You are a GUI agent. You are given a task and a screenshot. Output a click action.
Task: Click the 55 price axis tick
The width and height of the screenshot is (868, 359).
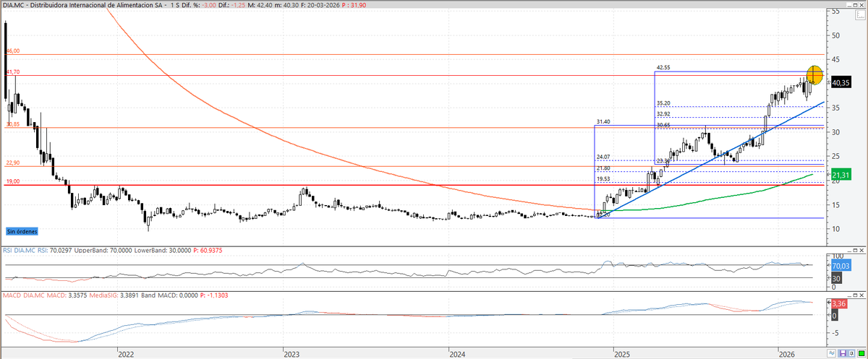835,11
